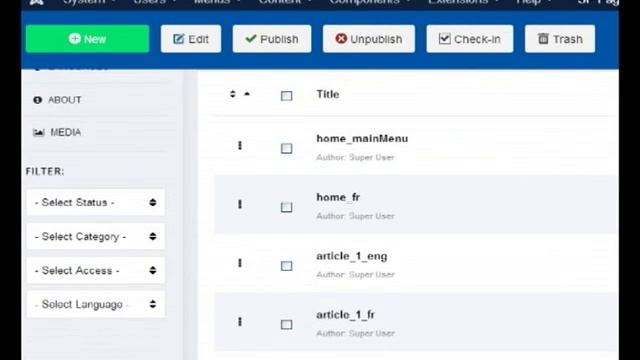Sort by ordering column arrows
This screenshot has width=640, height=360.
[233, 94]
